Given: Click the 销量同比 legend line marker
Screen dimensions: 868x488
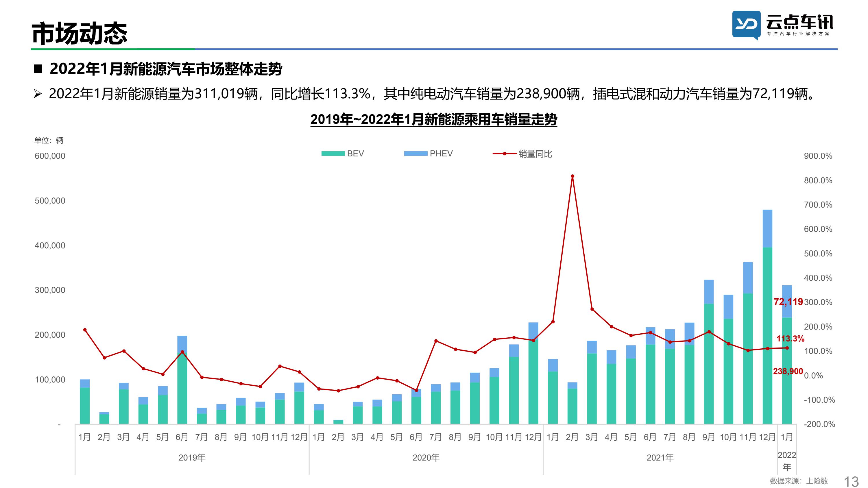Looking at the screenshot, I should click(x=505, y=154).
